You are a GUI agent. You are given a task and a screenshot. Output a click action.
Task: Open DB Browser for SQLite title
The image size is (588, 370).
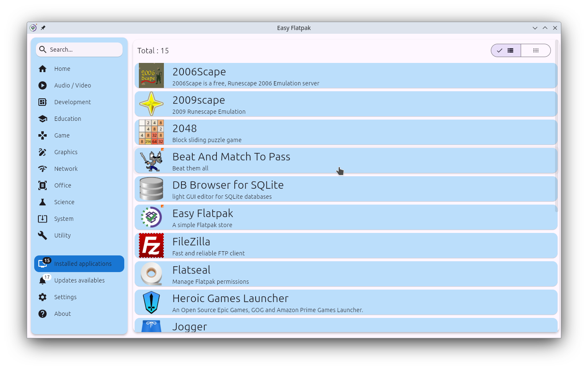click(x=228, y=185)
